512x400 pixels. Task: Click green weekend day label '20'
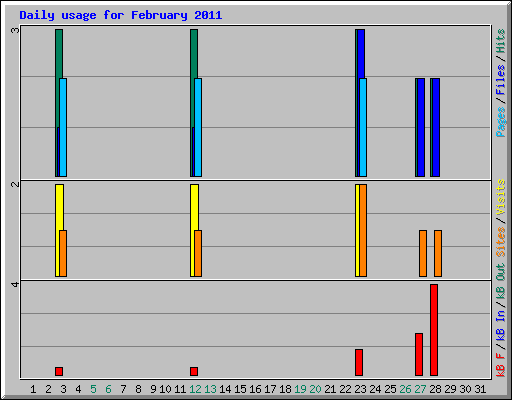pos(315,389)
